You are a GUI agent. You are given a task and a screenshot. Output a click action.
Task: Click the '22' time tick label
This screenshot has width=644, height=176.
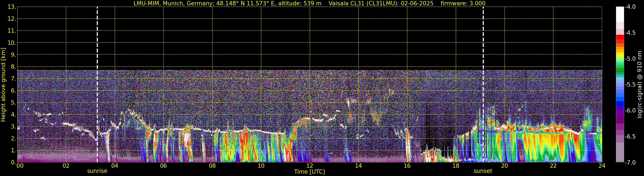tap(553, 166)
